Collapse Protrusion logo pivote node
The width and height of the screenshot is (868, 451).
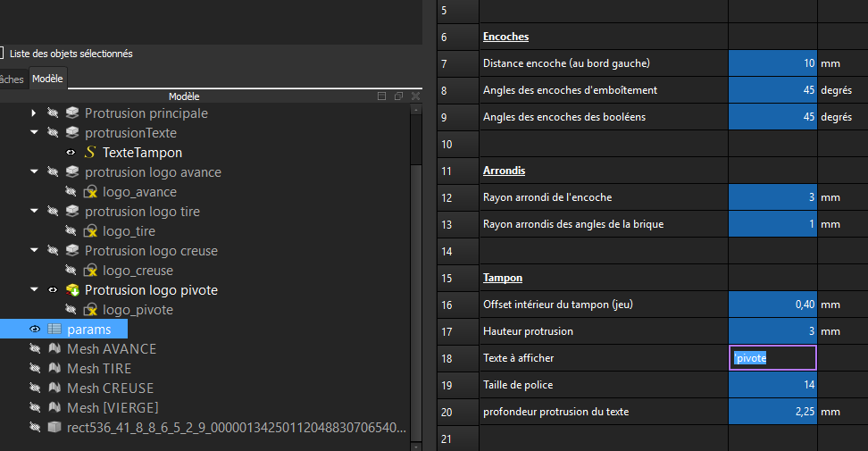click(x=34, y=290)
